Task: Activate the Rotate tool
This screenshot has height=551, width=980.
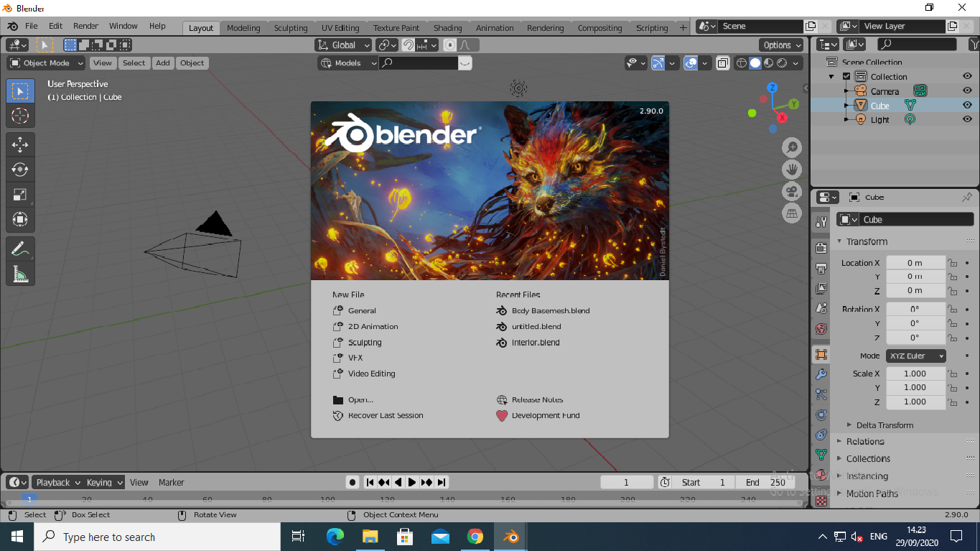Action: pos(20,170)
